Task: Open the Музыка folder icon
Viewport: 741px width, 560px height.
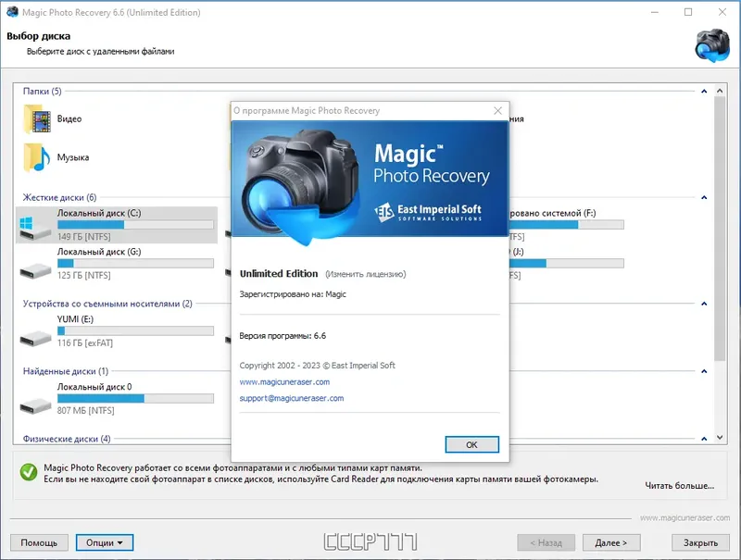Action: click(37, 157)
